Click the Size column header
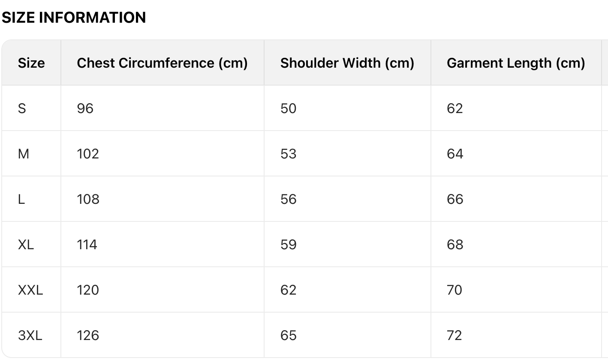Screen dimensions: 608x364 tap(31, 63)
